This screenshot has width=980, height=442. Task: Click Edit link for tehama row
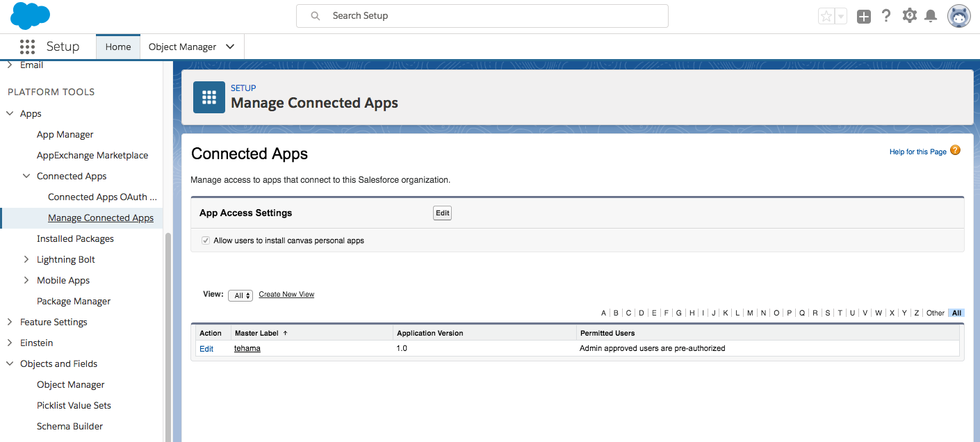tap(206, 349)
